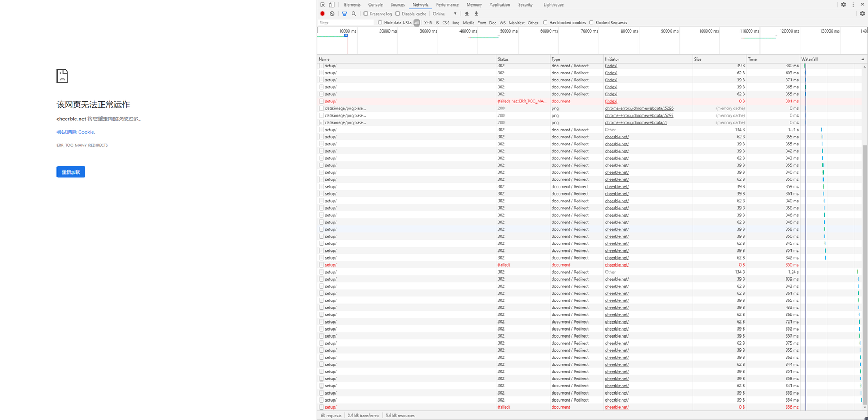The image size is (868, 420).
Task: Open DevTools three-dot customize menu
Action: pos(853,4)
